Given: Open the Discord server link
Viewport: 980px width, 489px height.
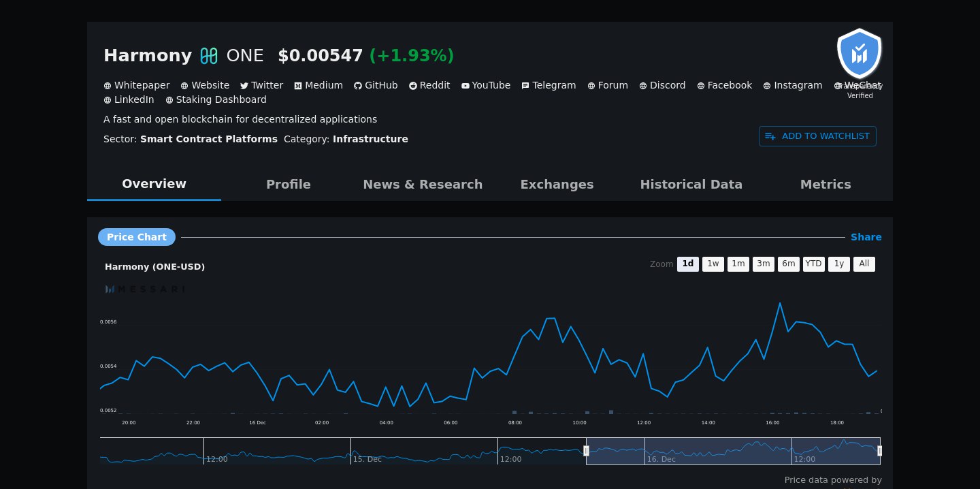Looking at the screenshot, I should 663,86.
